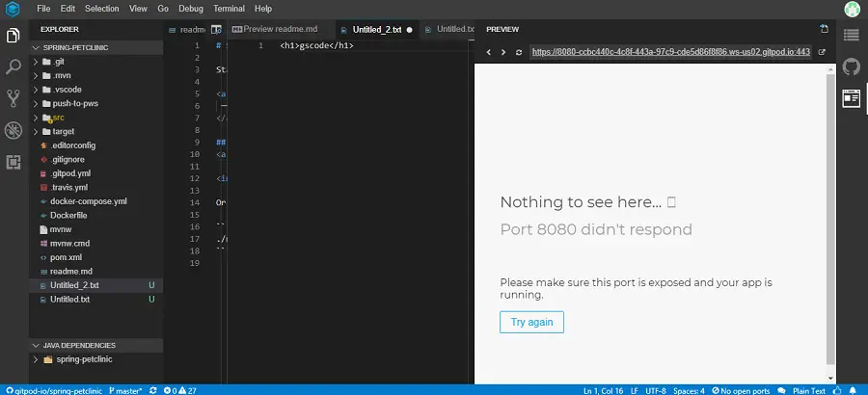Click the Try again button
The image size is (868, 395).
(x=531, y=322)
